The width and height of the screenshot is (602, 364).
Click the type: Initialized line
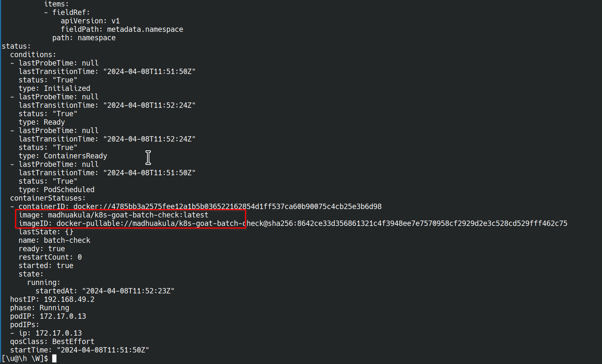[55, 88]
